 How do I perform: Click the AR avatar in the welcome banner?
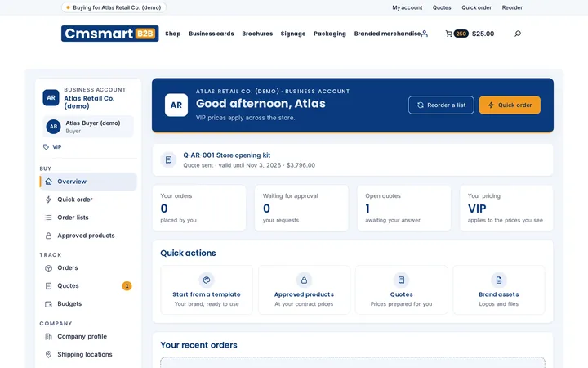(176, 105)
